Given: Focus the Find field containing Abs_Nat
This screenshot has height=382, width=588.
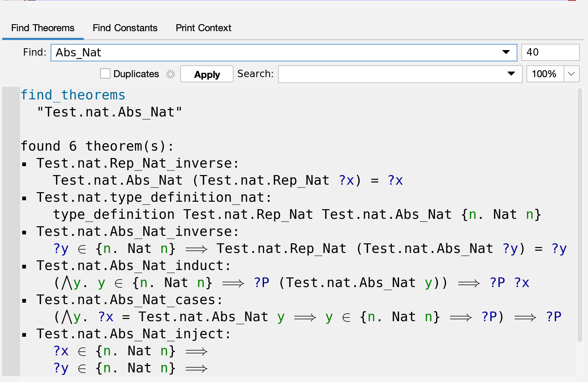Looking at the screenshot, I should click(274, 52).
